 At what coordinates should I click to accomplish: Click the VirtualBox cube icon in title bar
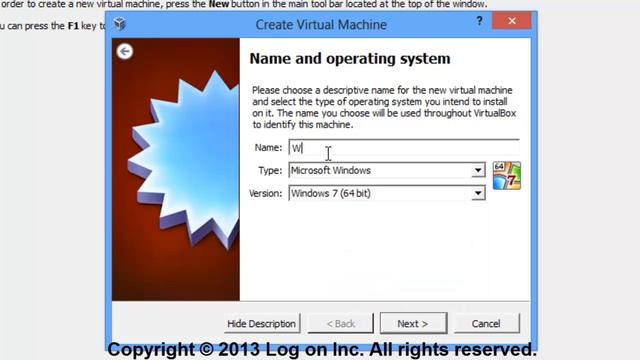pyautogui.click(x=120, y=24)
